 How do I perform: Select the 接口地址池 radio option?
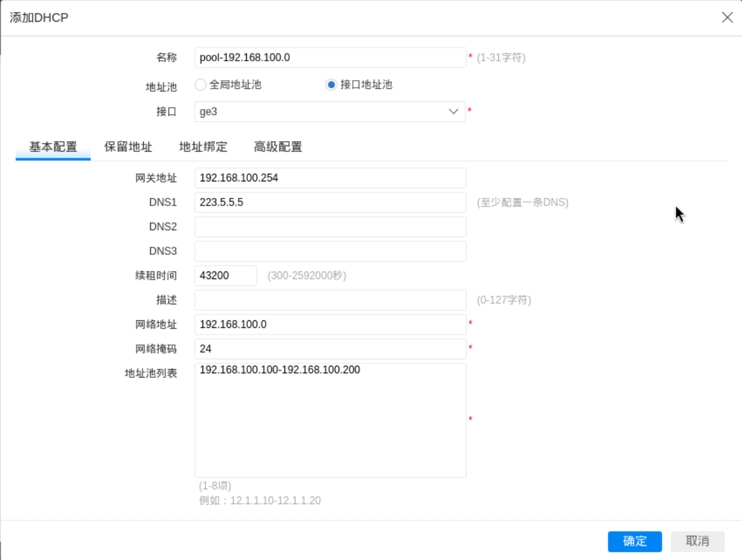click(x=331, y=85)
